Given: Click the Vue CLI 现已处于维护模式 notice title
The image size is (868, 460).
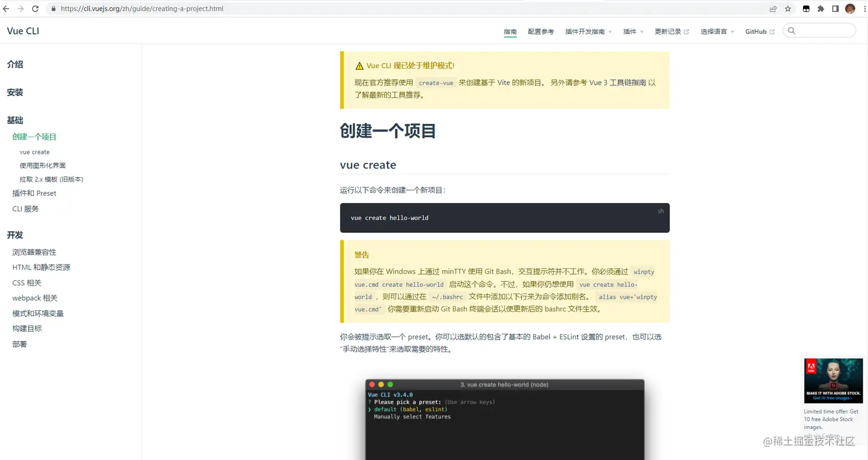Looking at the screenshot, I should 410,66.
